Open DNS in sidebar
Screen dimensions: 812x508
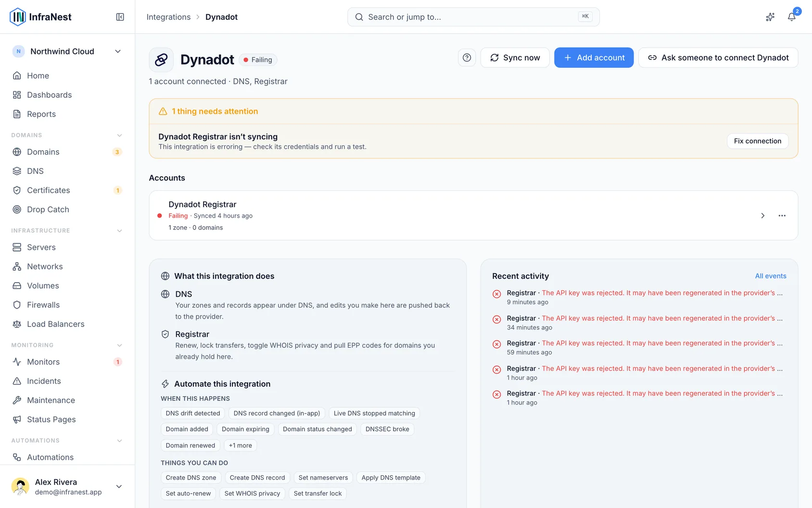67,171
